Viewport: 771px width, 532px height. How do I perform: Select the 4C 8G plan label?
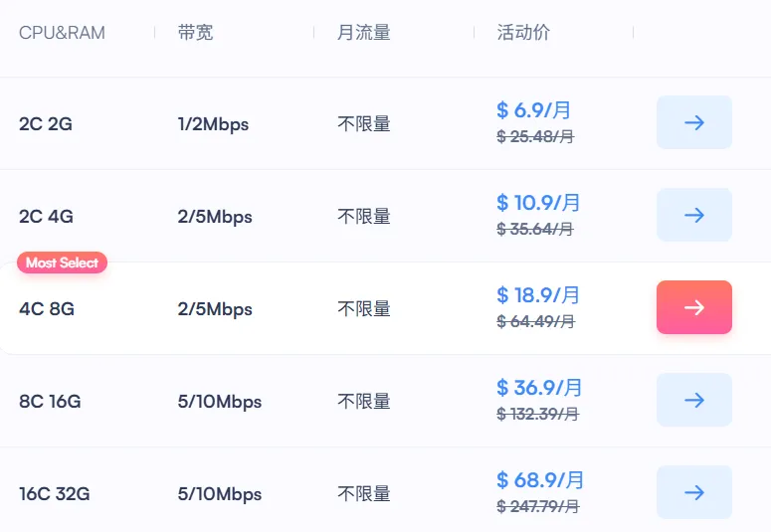pyautogui.click(x=47, y=309)
